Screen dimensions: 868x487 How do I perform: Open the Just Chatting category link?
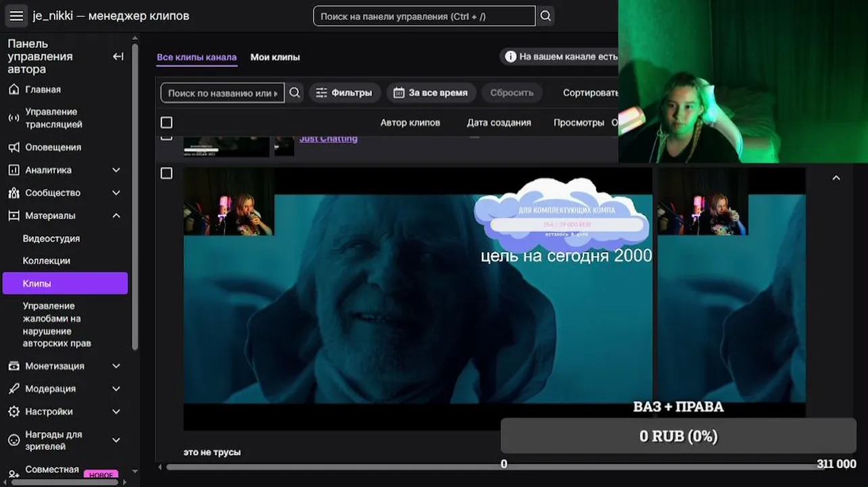tap(329, 139)
